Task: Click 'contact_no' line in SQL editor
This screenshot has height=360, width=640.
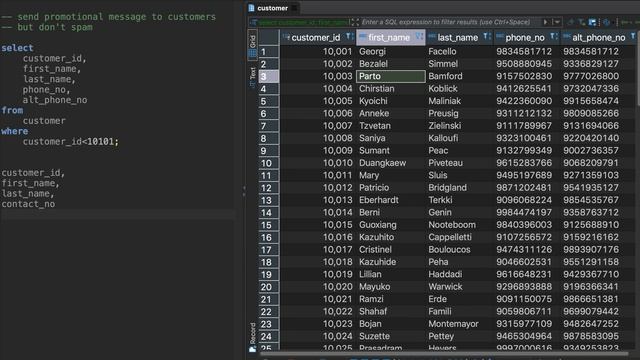Action: tap(28, 204)
